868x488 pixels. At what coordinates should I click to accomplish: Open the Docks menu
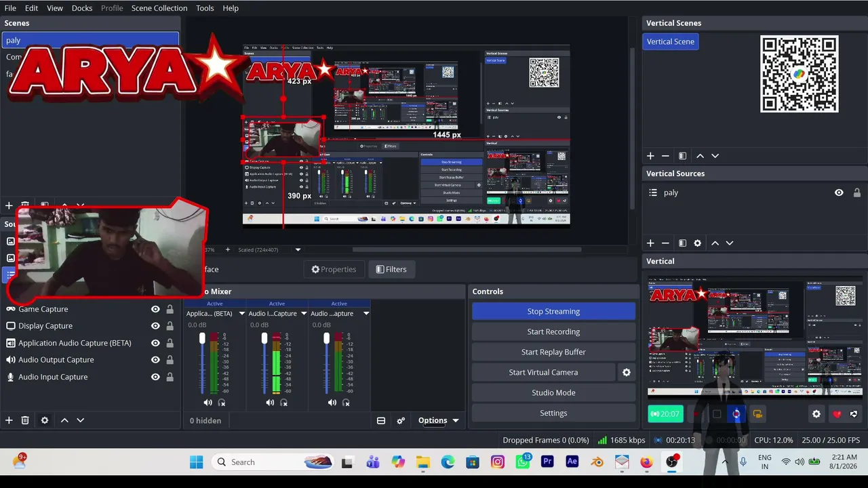point(82,8)
